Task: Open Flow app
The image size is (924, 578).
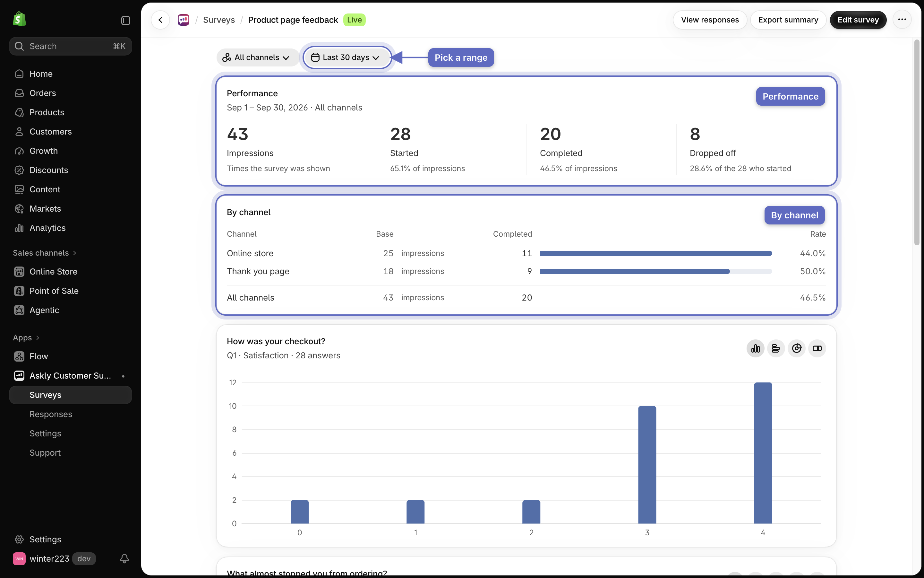Action: coord(71,356)
